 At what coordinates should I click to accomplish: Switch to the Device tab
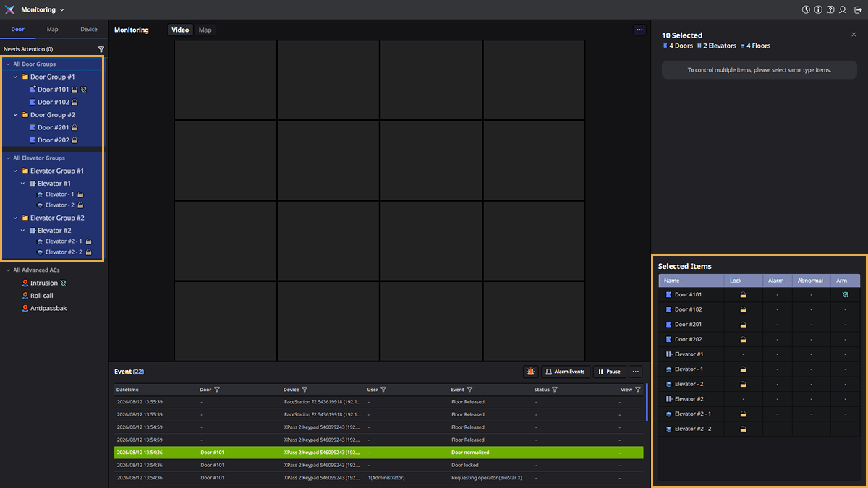click(89, 30)
